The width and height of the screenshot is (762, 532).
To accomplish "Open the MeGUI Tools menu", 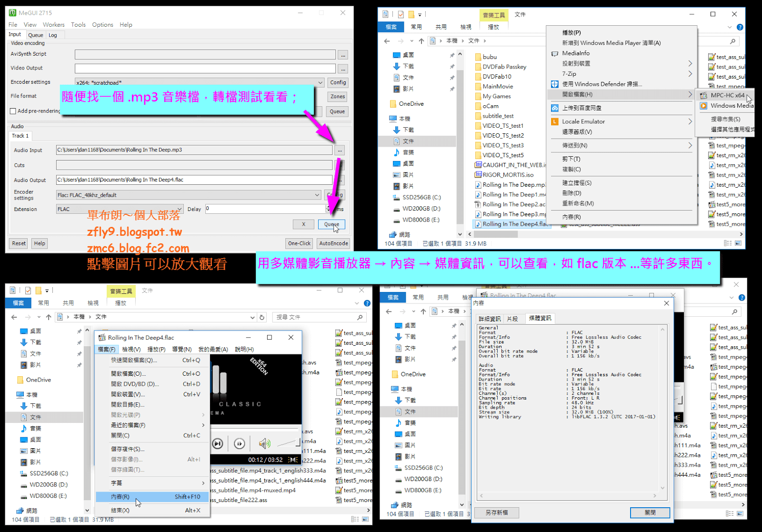I will click(x=78, y=25).
